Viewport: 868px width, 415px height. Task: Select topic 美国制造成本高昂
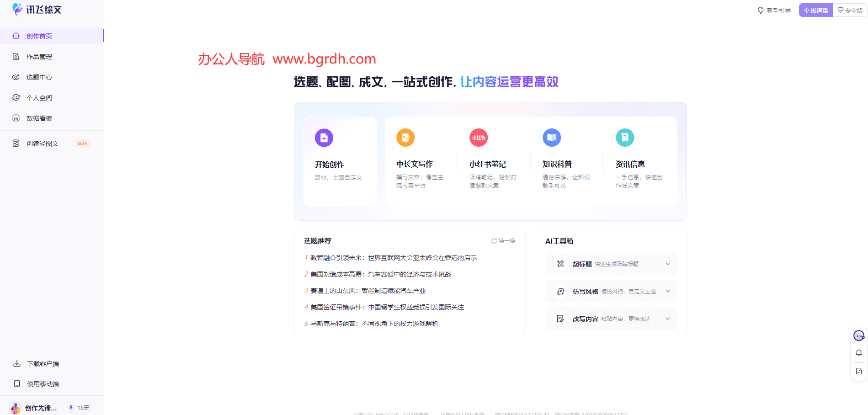tap(381, 274)
